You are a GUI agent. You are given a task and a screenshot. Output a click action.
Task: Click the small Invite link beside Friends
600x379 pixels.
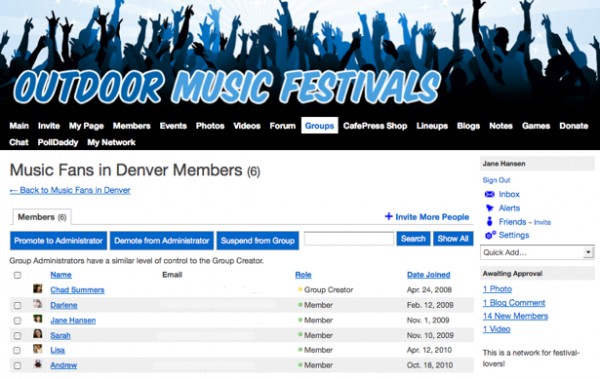[x=542, y=222]
